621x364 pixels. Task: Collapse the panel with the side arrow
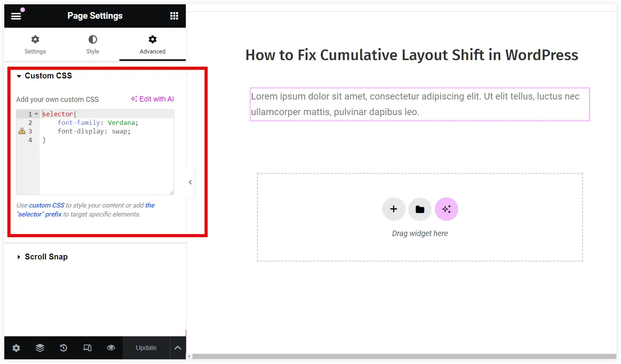click(190, 182)
